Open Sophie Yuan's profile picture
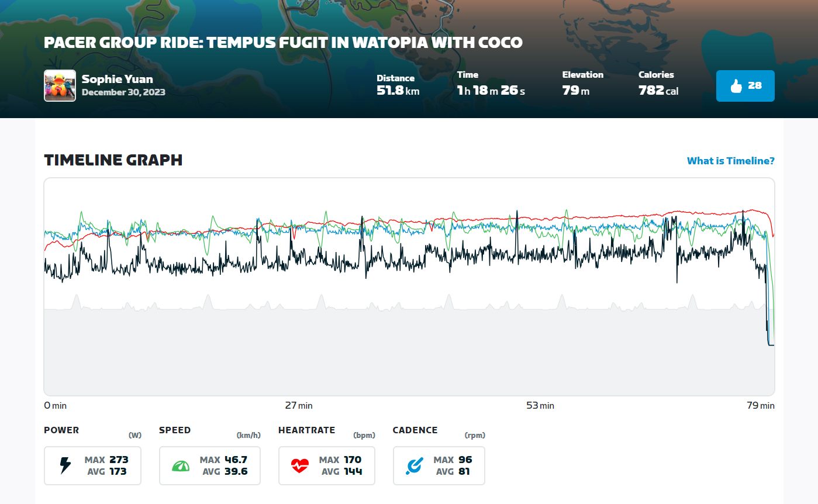The width and height of the screenshot is (818, 504). pos(60,86)
